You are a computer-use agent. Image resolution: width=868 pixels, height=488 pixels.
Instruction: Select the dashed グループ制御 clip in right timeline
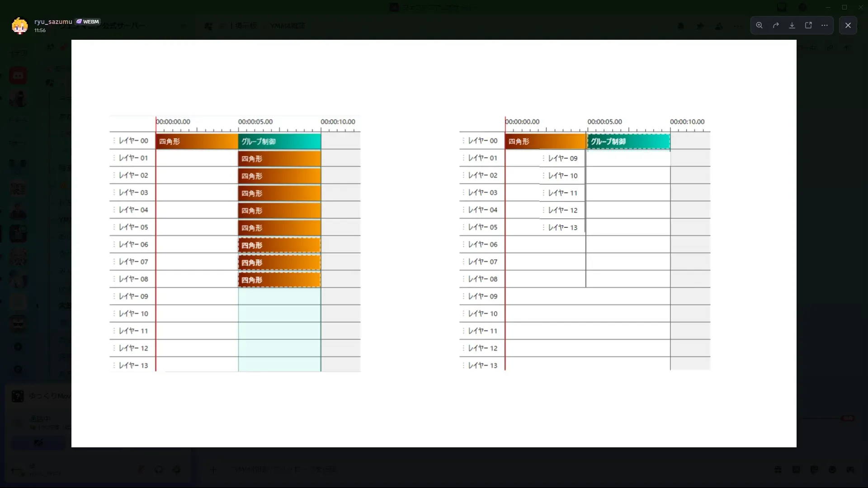pyautogui.click(x=628, y=141)
